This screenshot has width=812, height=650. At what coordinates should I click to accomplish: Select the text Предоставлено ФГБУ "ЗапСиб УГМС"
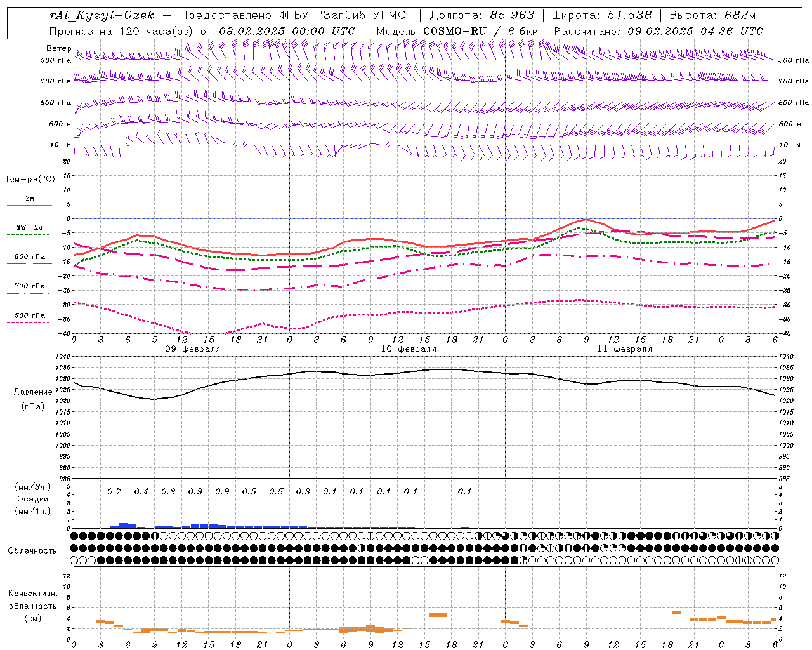click(296, 15)
